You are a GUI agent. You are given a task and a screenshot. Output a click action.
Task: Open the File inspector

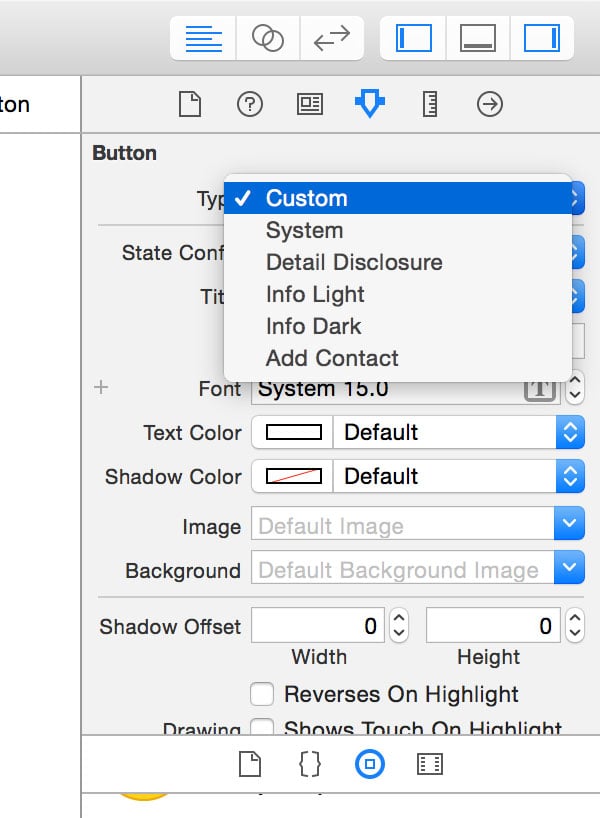coord(189,104)
